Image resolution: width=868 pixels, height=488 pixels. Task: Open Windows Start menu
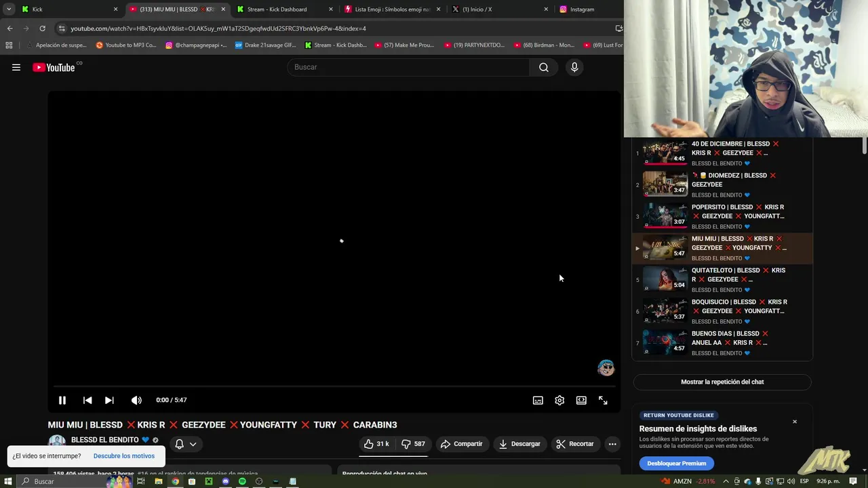tap(9, 481)
